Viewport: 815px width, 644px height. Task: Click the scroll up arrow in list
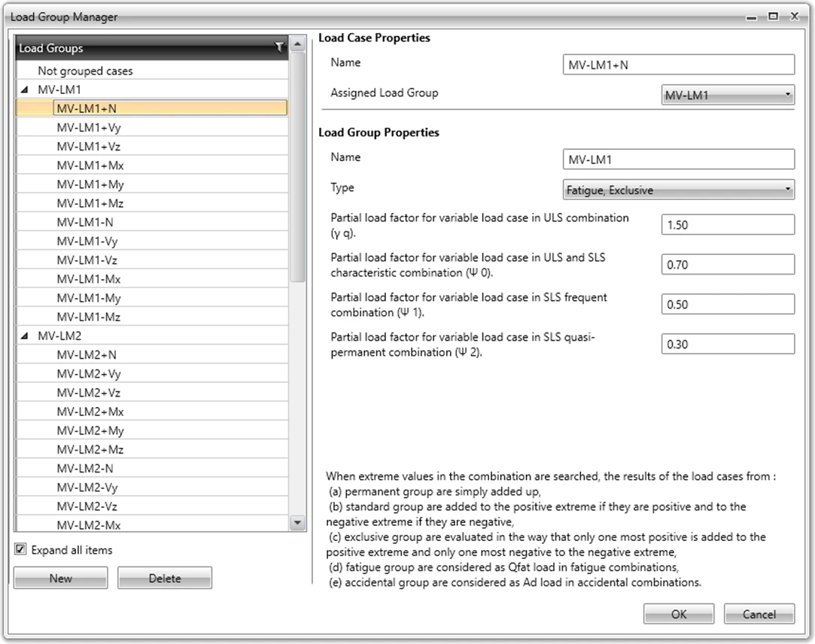[x=297, y=44]
